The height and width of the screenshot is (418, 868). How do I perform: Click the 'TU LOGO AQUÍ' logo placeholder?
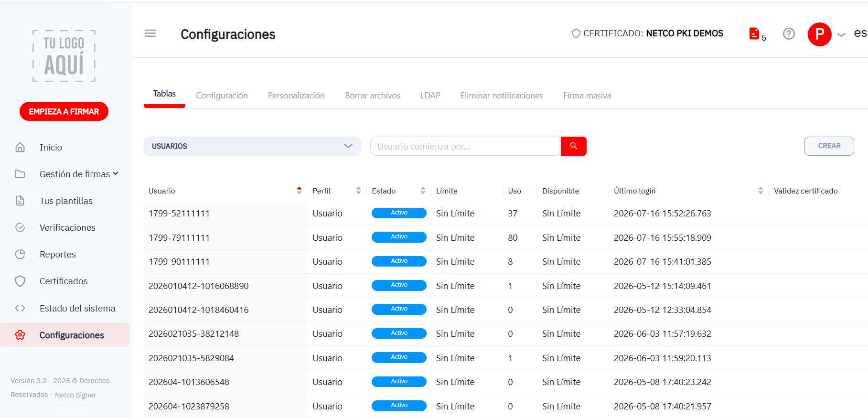click(64, 56)
